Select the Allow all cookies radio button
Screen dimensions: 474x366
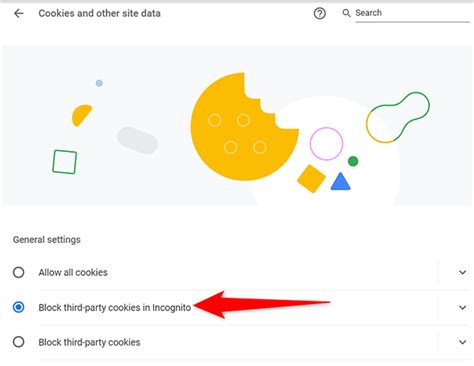[19, 272]
